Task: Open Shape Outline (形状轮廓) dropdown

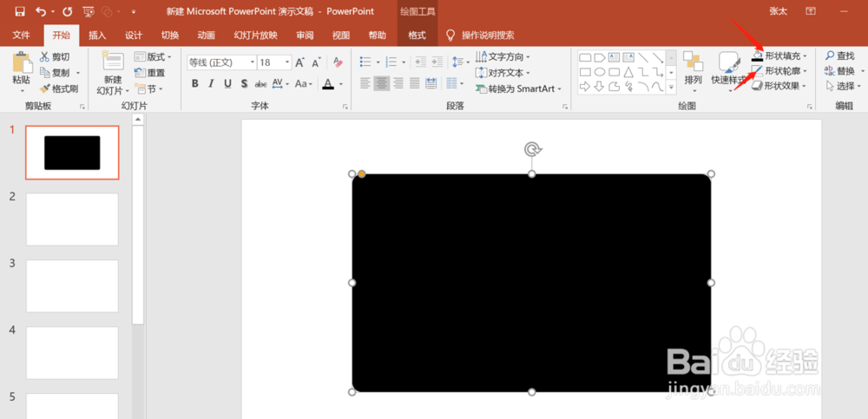Action: (x=779, y=71)
